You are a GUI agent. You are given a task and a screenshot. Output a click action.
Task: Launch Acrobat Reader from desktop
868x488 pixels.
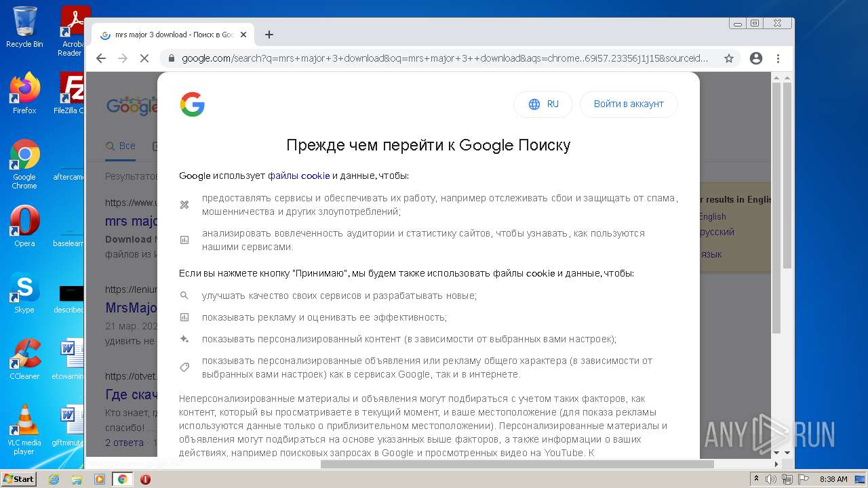[x=71, y=31]
